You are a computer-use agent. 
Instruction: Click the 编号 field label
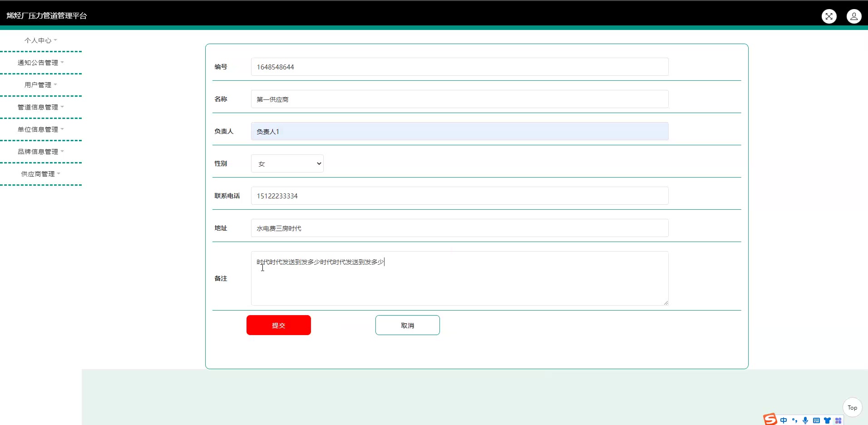(x=221, y=67)
